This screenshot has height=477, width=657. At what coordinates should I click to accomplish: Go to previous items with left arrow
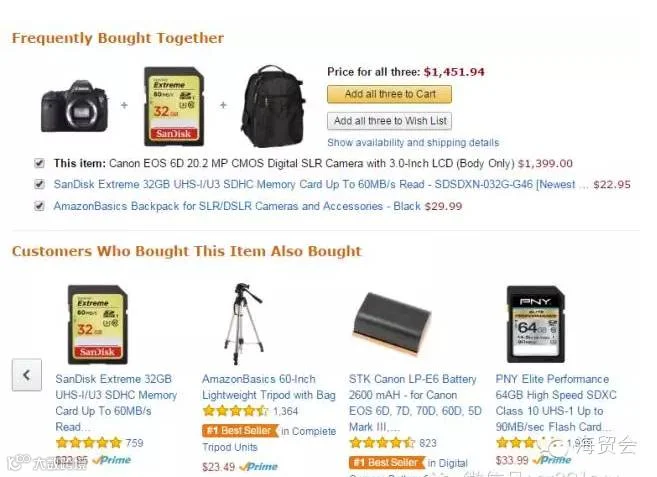coord(27,375)
